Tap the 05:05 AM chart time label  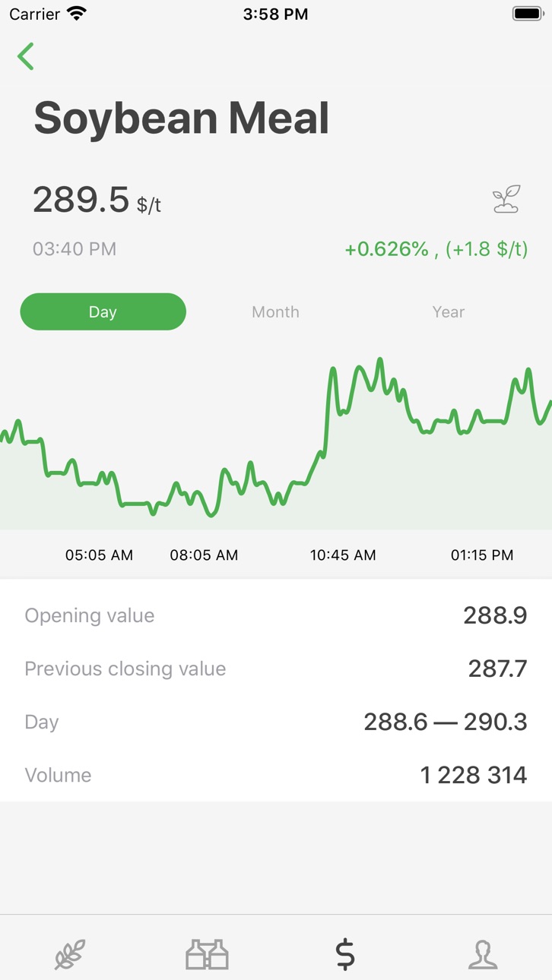(x=99, y=555)
